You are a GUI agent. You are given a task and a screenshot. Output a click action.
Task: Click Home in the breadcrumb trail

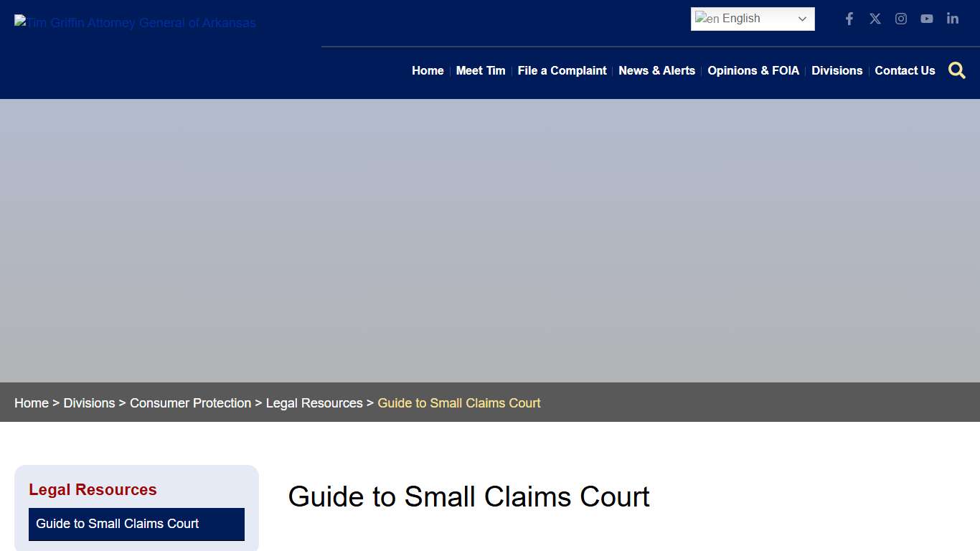pos(32,402)
